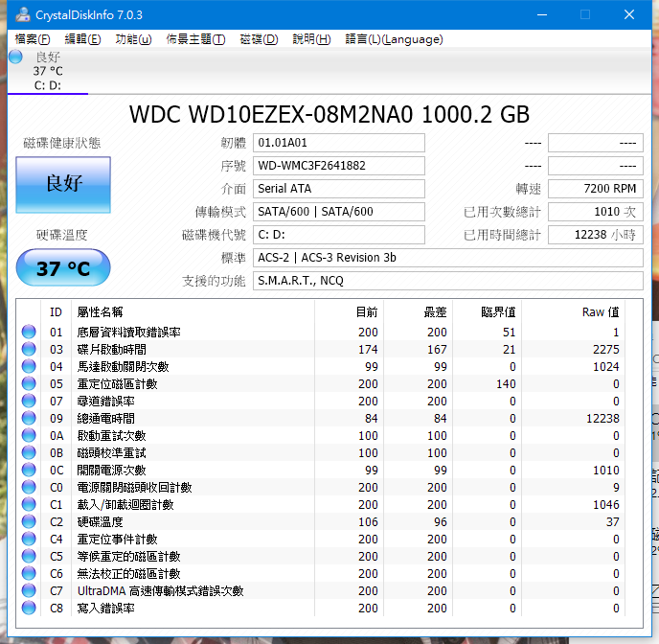
Task: Click the 良好 health status button
Action: (x=63, y=185)
